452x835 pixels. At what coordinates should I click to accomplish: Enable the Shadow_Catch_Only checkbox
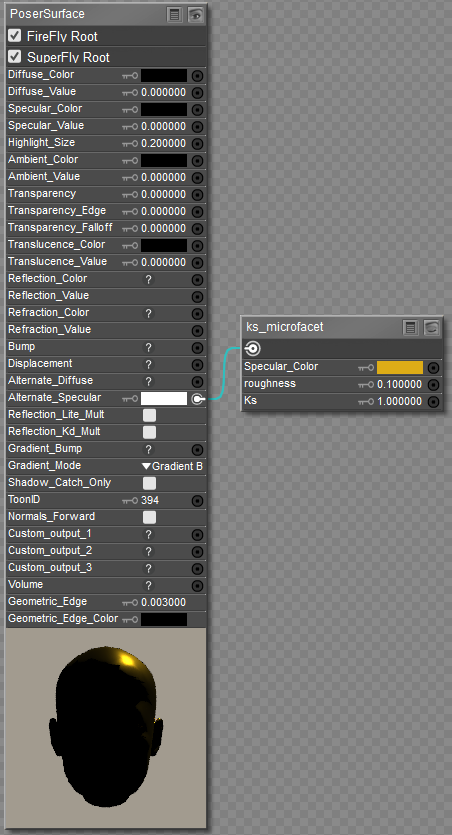pos(150,483)
